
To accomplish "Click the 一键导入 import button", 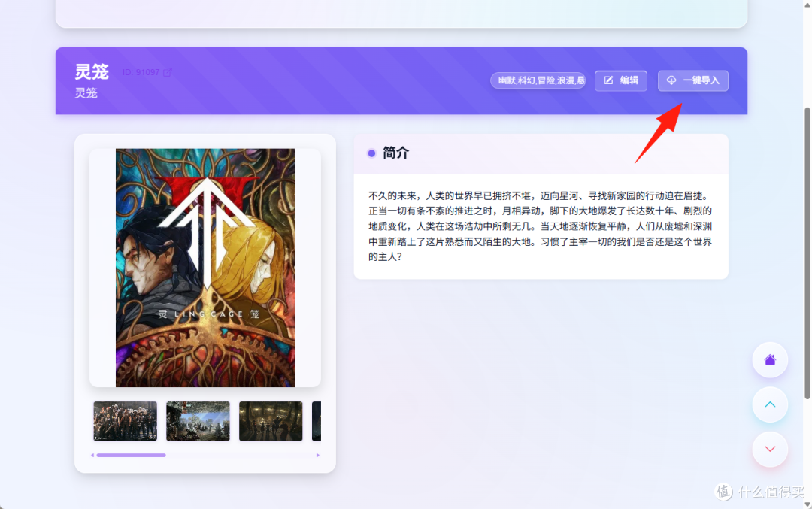I will (693, 80).
